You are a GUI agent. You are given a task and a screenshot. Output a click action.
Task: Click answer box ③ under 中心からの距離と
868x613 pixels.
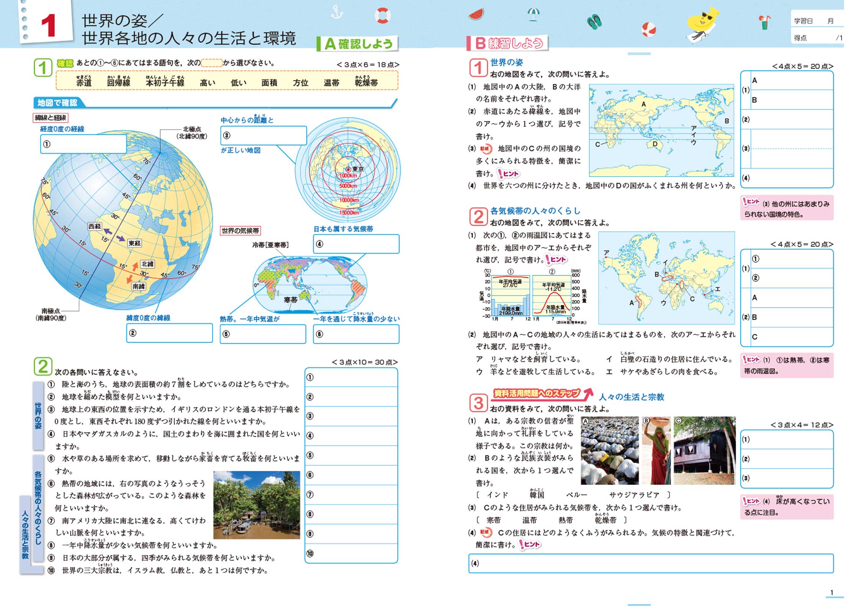pyautogui.click(x=263, y=135)
